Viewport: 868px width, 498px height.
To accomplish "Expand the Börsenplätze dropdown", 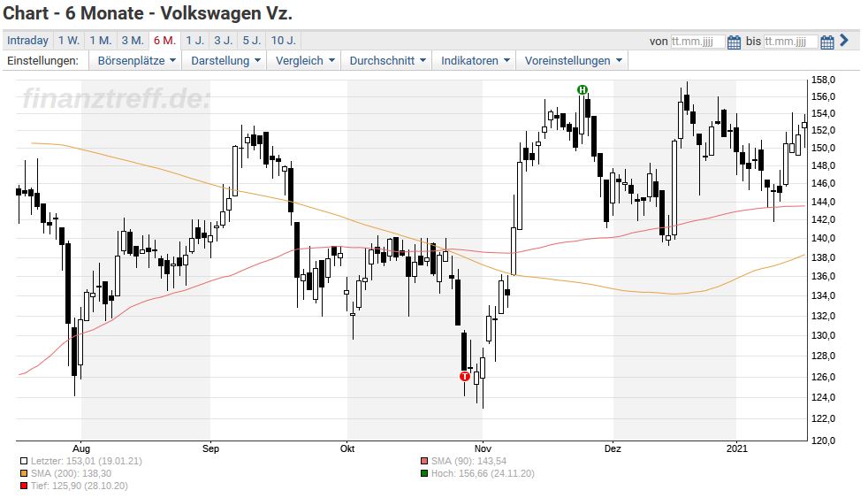I will coord(136,61).
